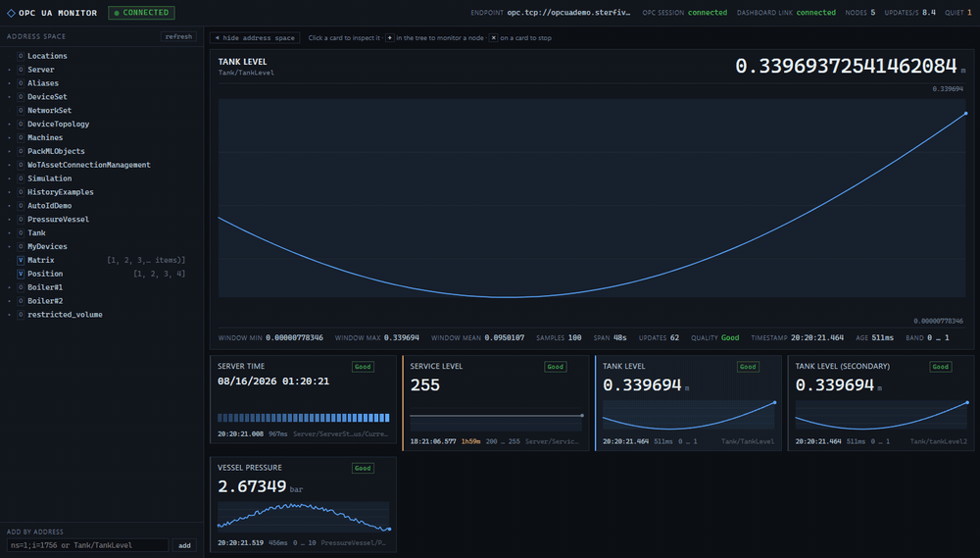Click the hide address space button
980x558 pixels.
pyautogui.click(x=255, y=38)
